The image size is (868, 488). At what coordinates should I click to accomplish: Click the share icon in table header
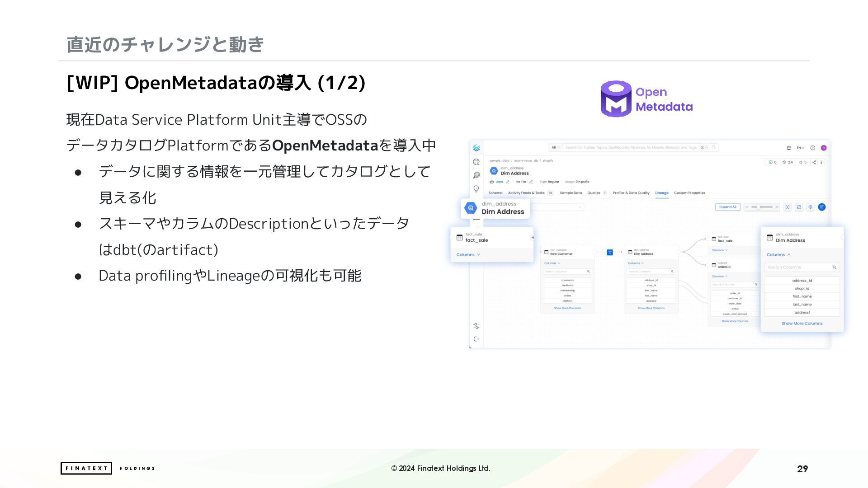814,162
